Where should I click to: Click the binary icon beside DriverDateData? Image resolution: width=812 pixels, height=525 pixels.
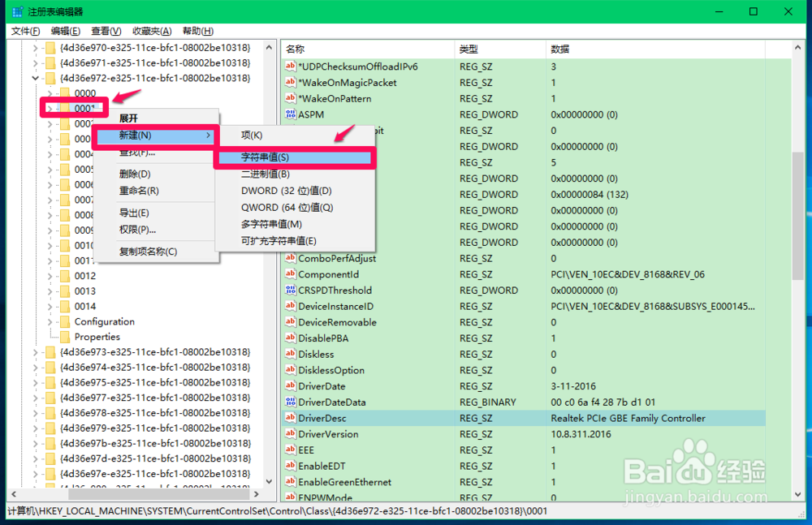point(291,402)
